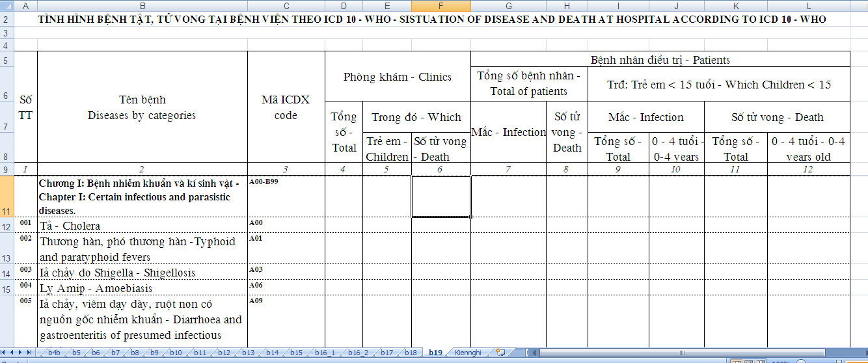Select sheet tab b13
The image size is (868, 363).
(x=248, y=353)
